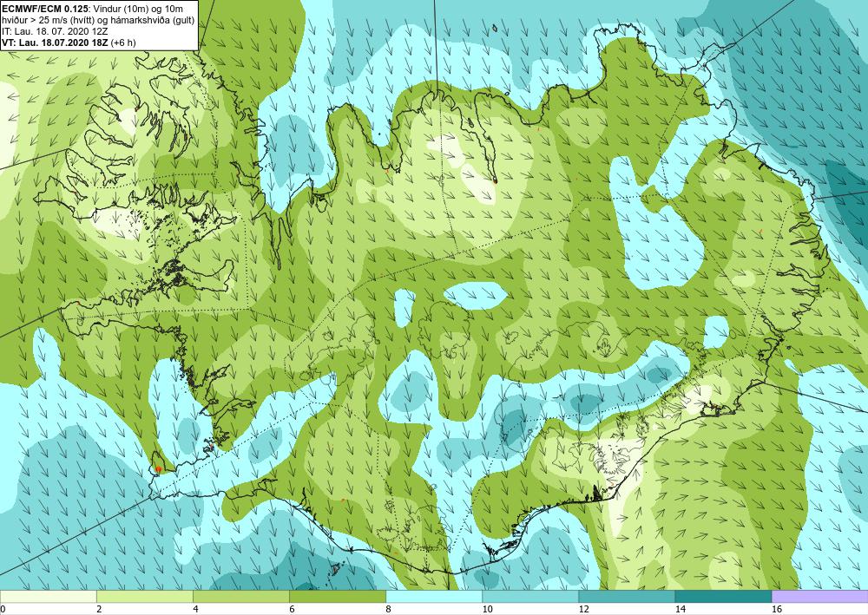Click the legend value label 14

[x=680, y=609]
